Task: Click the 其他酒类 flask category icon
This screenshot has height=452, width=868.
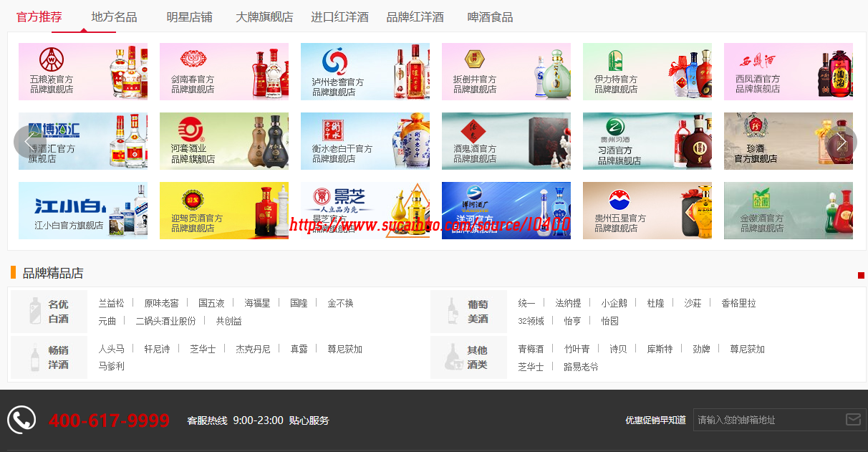Action: (x=453, y=357)
